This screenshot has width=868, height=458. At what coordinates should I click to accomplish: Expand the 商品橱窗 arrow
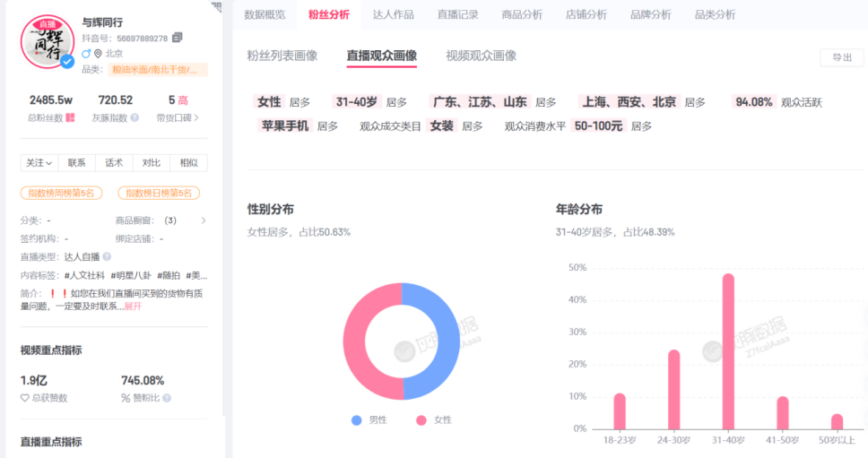coord(204,220)
